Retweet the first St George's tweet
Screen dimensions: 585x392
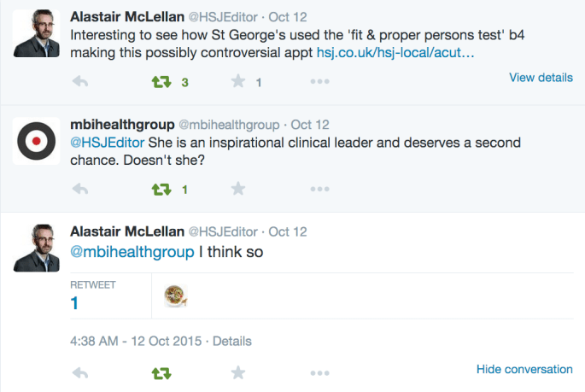tap(161, 82)
